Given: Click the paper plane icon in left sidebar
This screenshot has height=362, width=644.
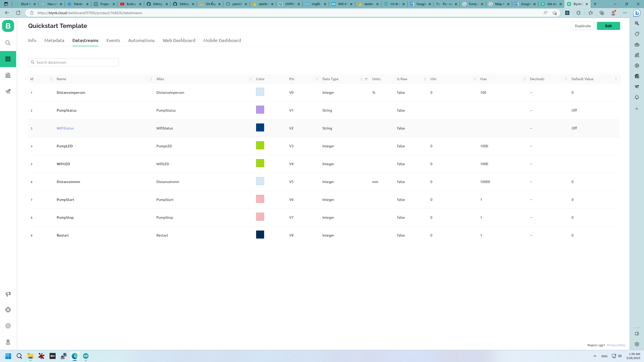Looking at the screenshot, I should tap(8, 91).
